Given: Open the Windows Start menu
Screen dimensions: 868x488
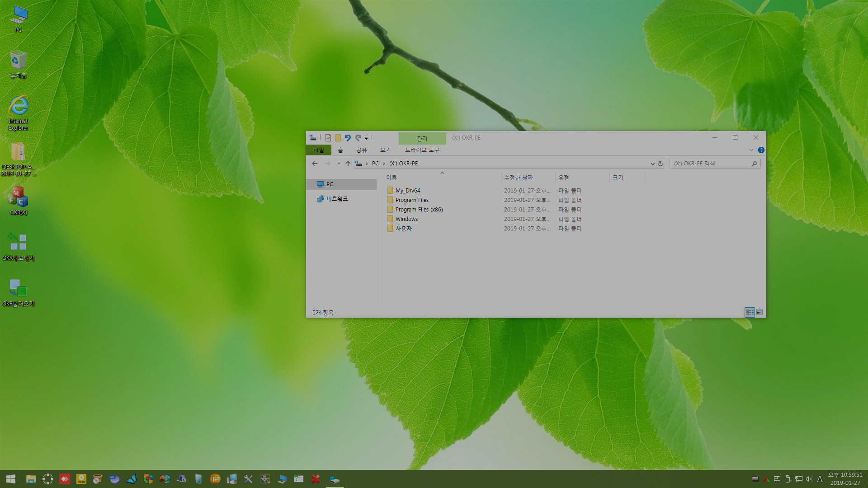Looking at the screenshot, I should click(11, 479).
